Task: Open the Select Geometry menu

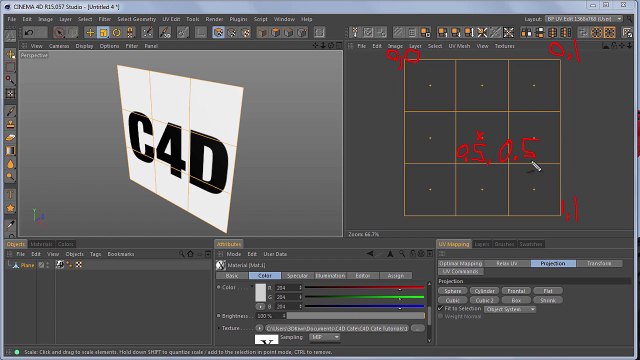Action: (x=136, y=19)
